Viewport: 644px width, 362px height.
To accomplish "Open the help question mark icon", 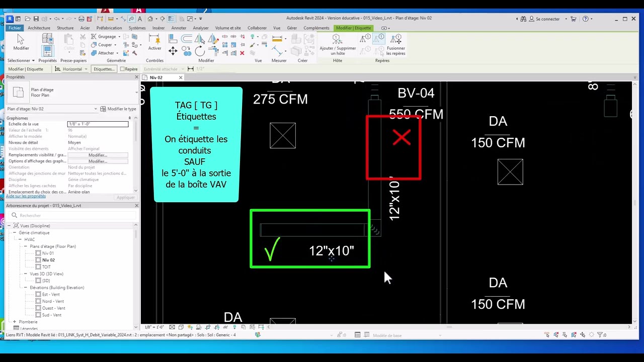I will (x=585, y=19).
